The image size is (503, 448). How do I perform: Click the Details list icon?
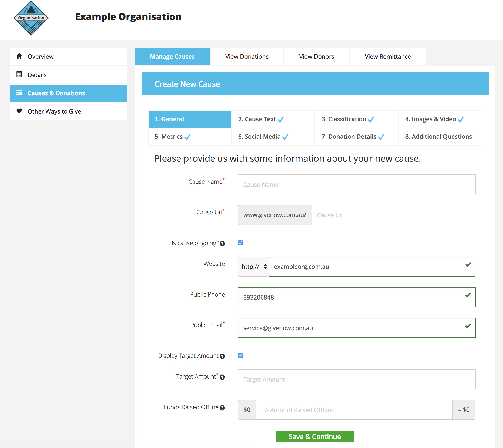click(19, 75)
